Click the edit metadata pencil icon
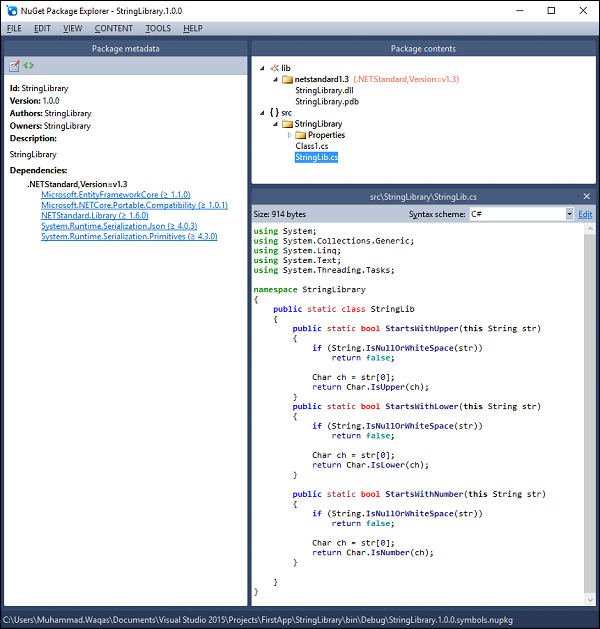 (14, 66)
